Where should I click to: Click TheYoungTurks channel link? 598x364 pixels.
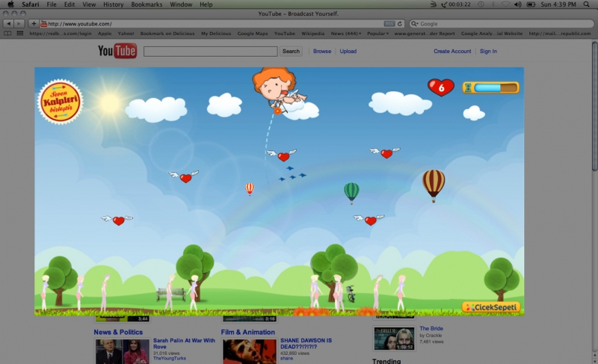[x=170, y=358]
